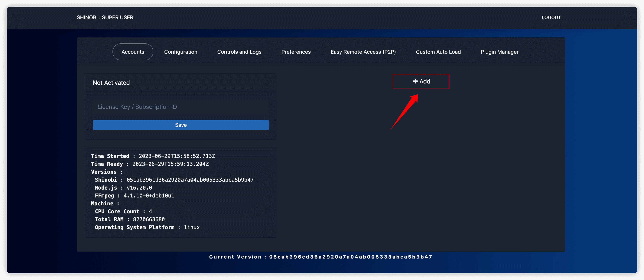
Task: Open the Plugin Manager tab
Action: (x=499, y=52)
